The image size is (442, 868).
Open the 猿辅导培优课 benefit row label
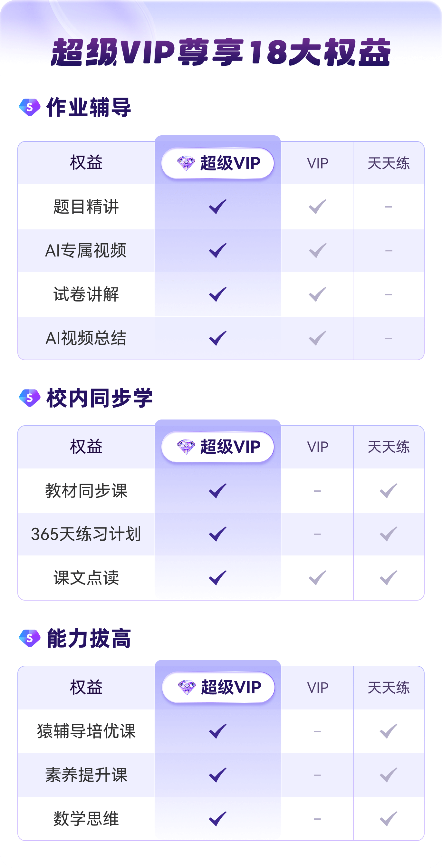(x=86, y=731)
